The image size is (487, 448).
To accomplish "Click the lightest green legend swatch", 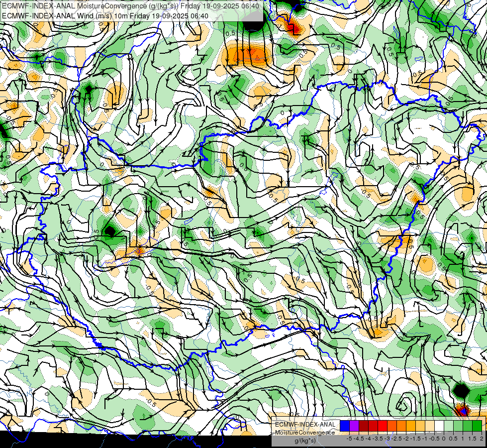I will pos(449,426).
